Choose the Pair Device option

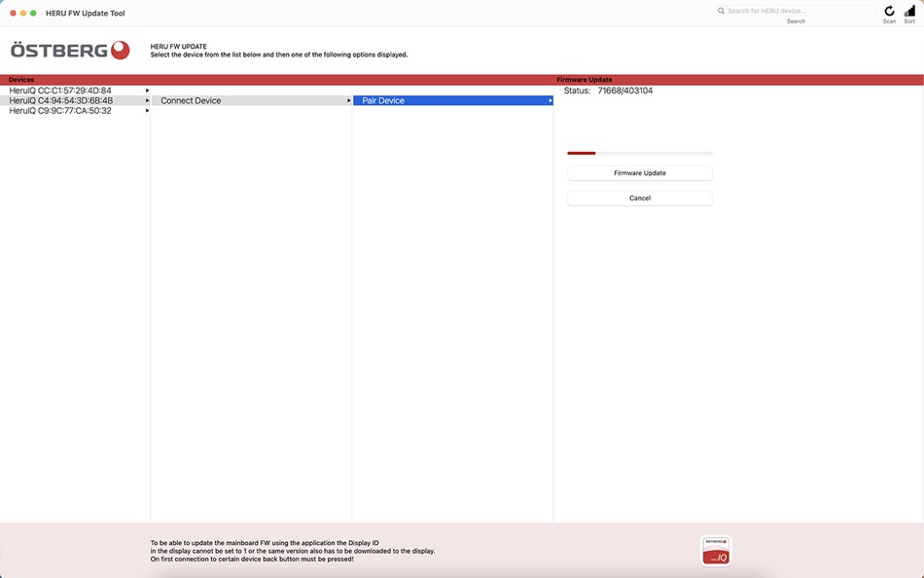pos(453,100)
